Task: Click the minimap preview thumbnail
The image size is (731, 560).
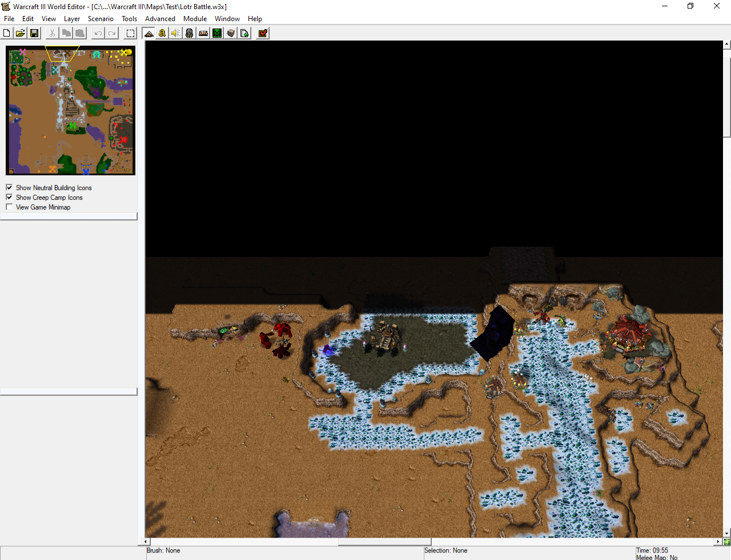Action: (x=70, y=110)
